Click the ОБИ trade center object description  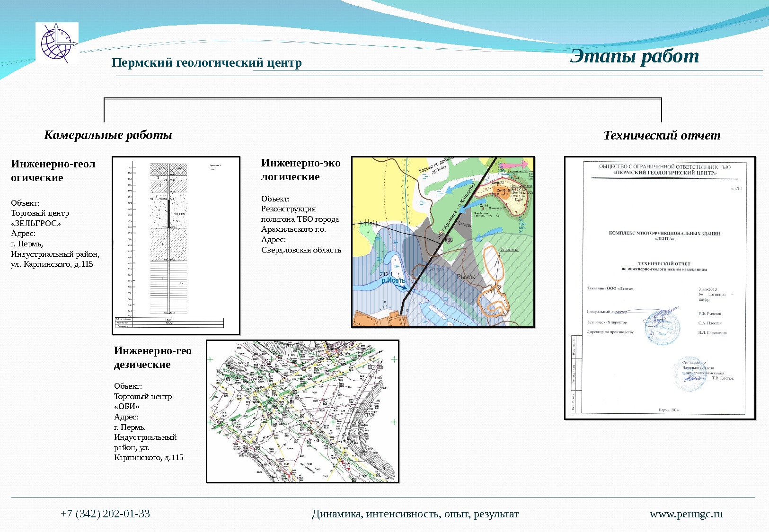coord(148,422)
